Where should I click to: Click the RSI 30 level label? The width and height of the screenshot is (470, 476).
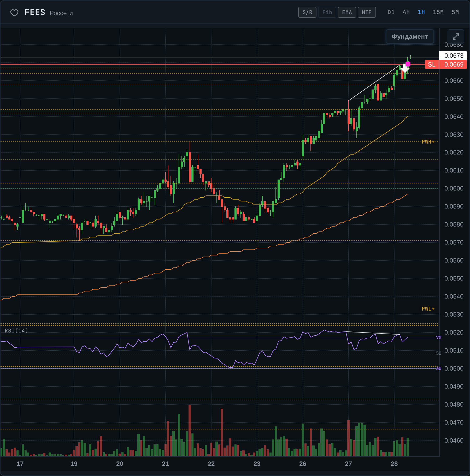[x=439, y=368]
